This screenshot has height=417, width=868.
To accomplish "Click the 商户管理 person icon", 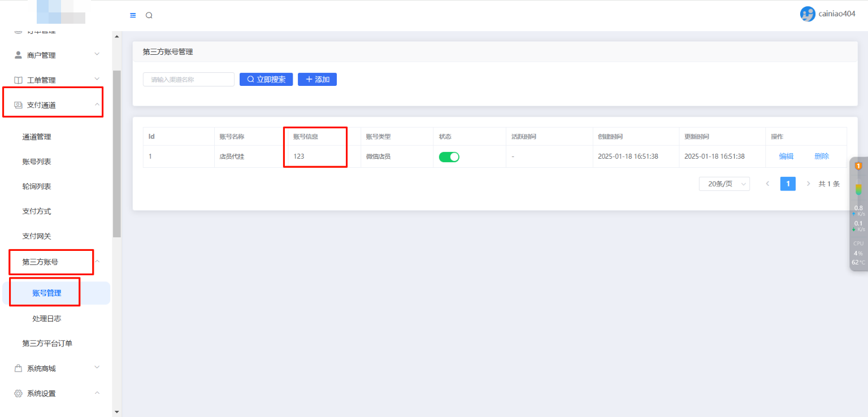I will pyautogui.click(x=18, y=55).
